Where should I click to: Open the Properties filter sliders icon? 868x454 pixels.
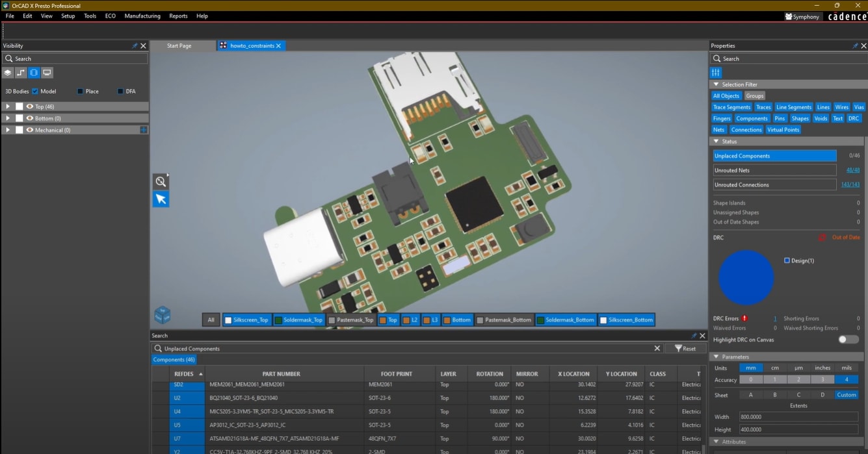click(x=716, y=73)
